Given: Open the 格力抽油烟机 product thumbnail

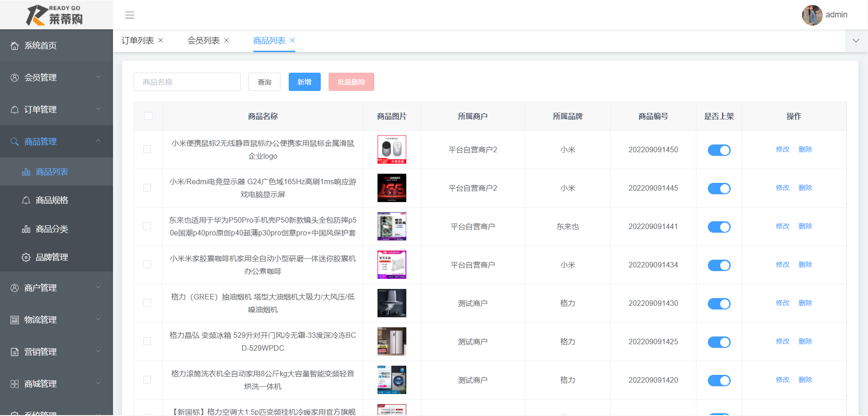Looking at the screenshot, I should (392, 303).
